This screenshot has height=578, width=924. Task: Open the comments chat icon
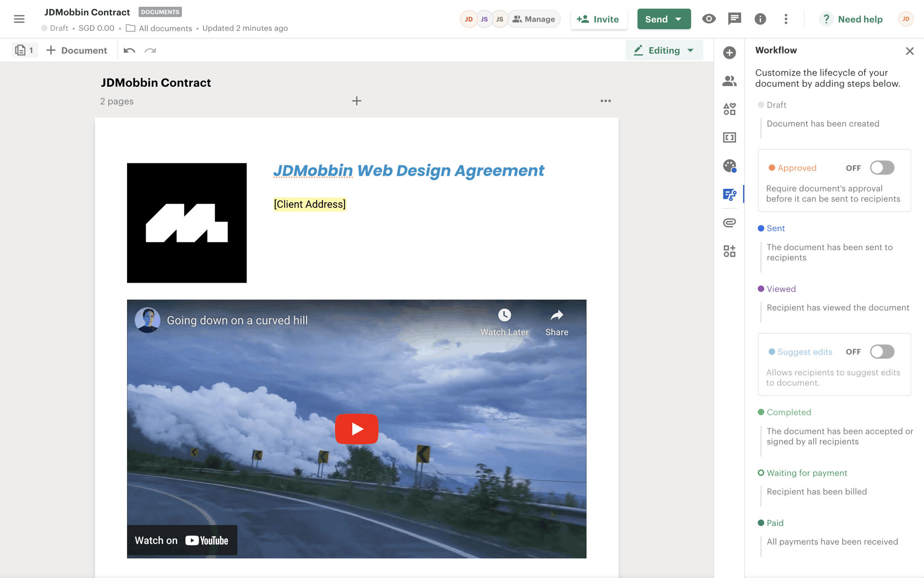point(734,19)
